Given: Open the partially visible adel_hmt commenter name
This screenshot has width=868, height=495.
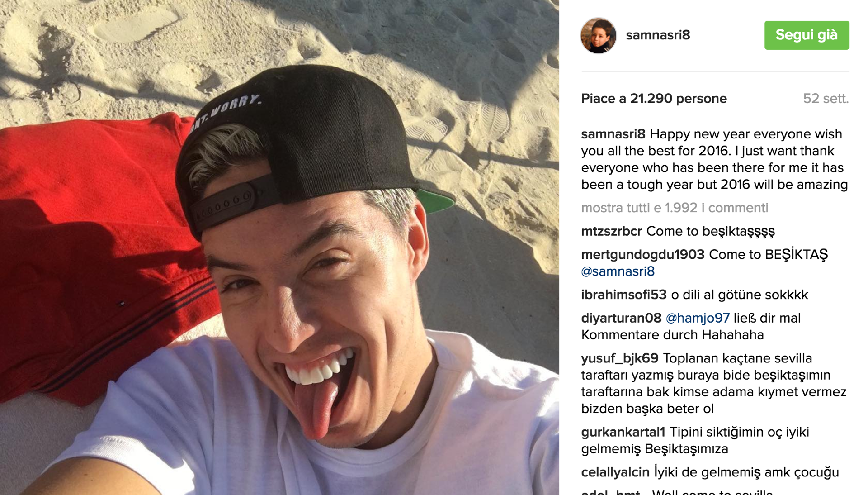Looking at the screenshot, I should pos(610,491).
